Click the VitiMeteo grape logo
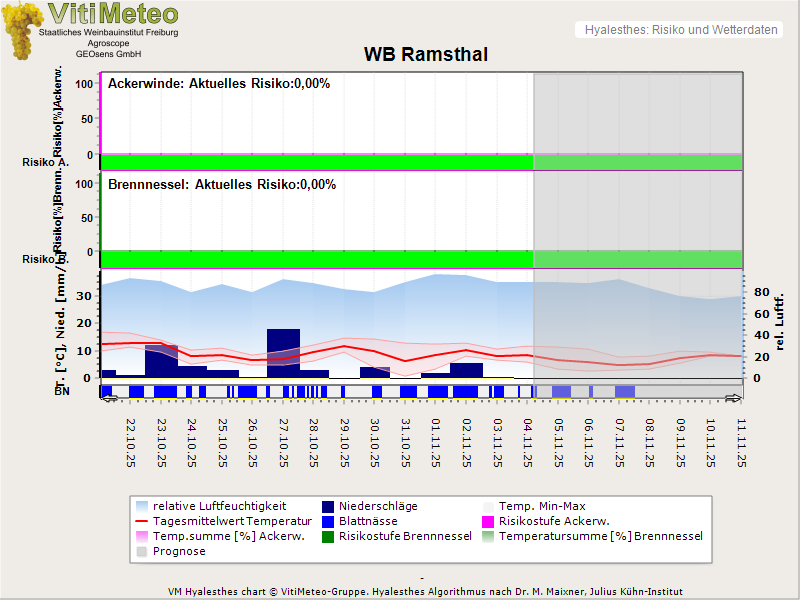 click(x=20, y=30)
